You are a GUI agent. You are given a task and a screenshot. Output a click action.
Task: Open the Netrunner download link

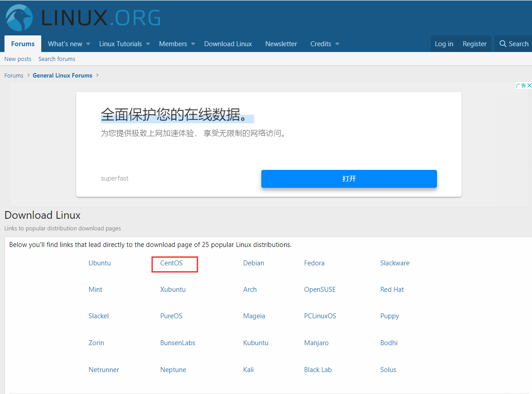tap(104, 369)
